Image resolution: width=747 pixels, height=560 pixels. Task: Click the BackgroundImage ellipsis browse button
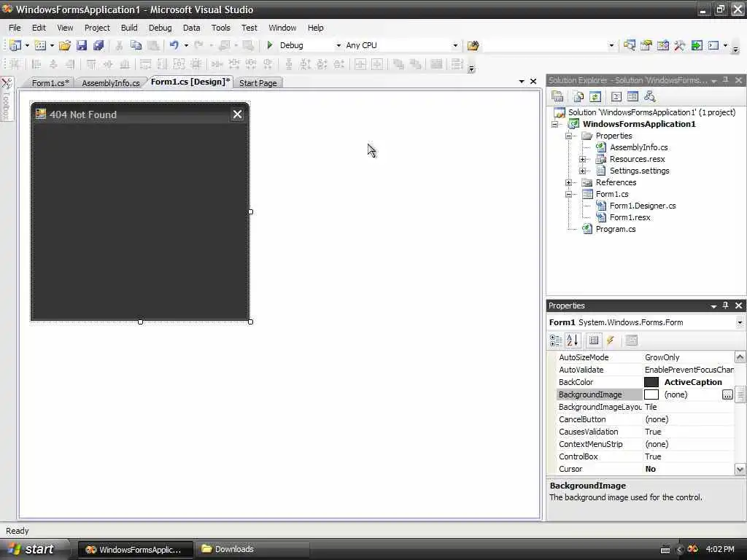727,394
